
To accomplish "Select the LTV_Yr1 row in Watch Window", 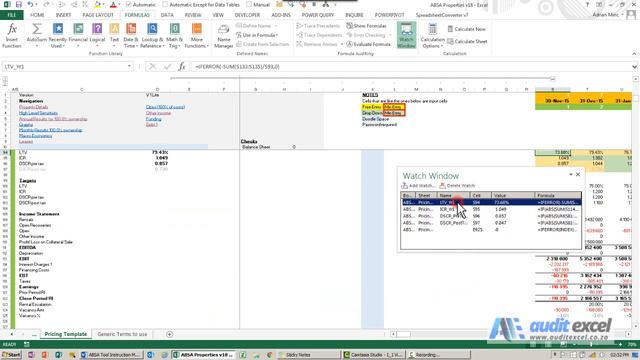I will (x=491, y=202).
